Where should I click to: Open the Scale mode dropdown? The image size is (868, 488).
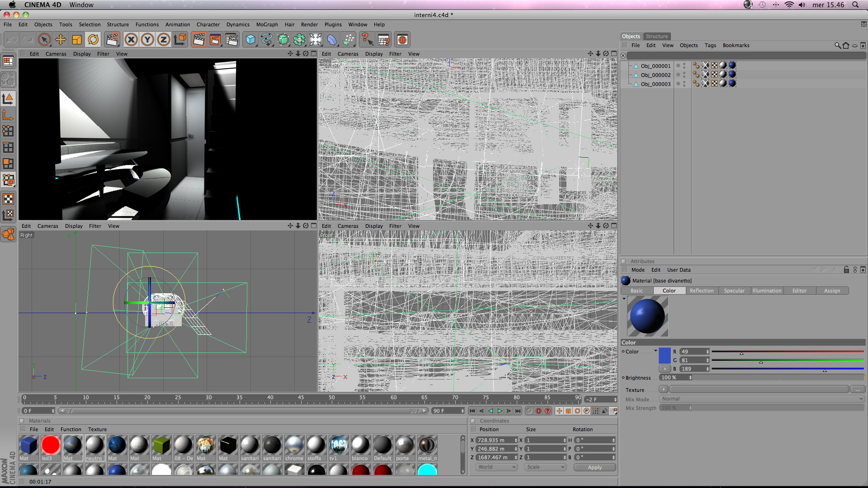[x=545, y=467]
